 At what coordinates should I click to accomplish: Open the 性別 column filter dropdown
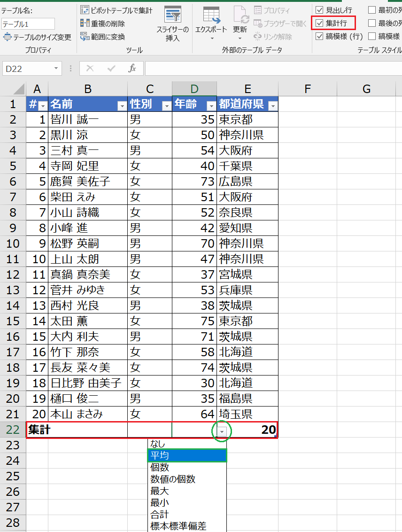166,106
